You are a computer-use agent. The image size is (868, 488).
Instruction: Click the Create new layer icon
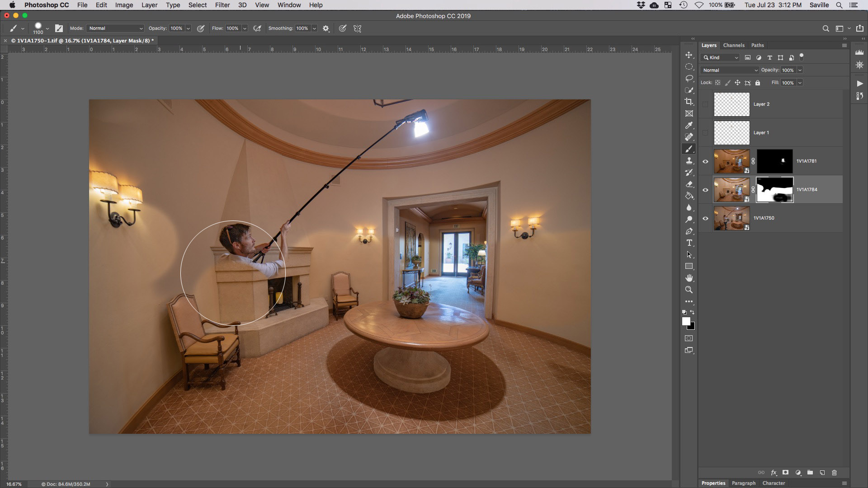click(x=821, y=473)
